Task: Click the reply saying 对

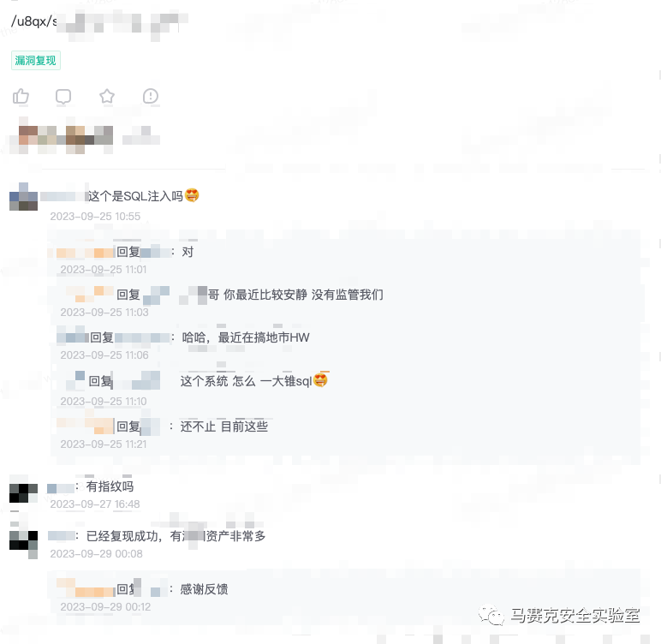Action: click(188, 252)
